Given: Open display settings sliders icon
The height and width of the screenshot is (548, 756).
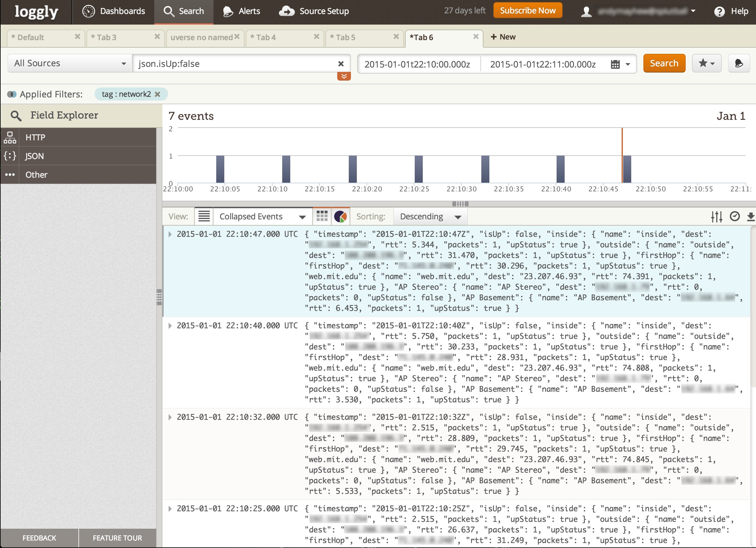Looking at the screenshot, I should point(716,217).
